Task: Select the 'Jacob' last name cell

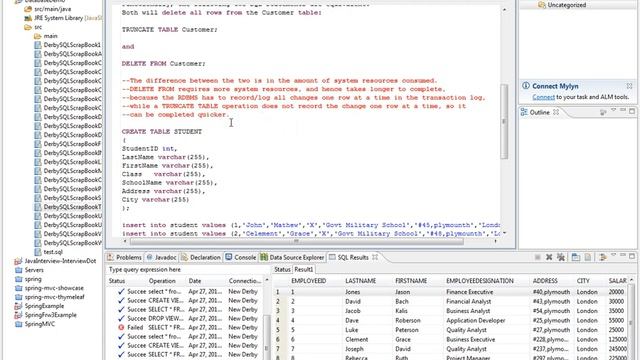Action: [352, 311]
